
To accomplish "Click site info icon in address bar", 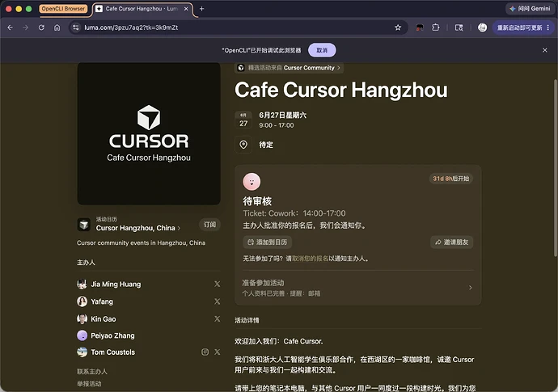I will (75, 27).
